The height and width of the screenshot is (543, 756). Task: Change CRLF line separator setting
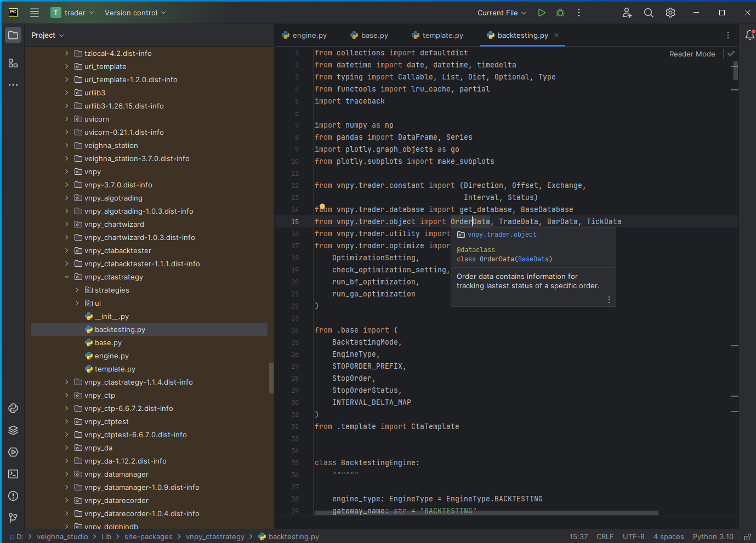pos(605,537)
